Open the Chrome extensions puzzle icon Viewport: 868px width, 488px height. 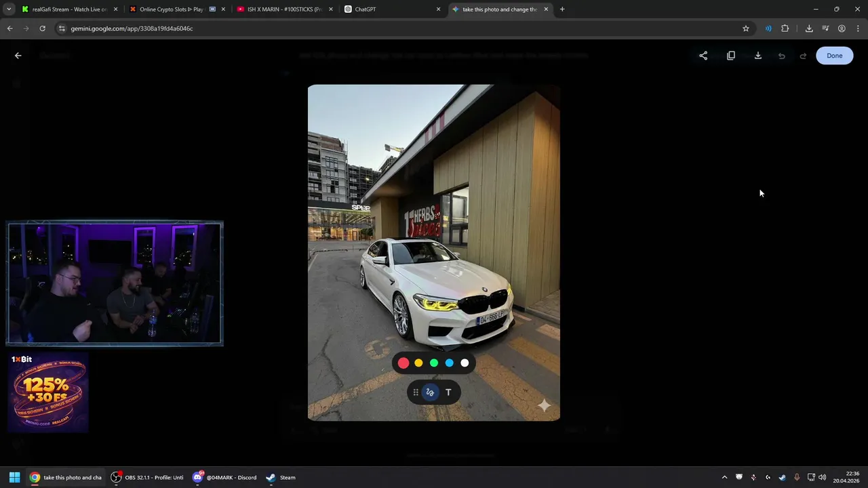point(785,28)
